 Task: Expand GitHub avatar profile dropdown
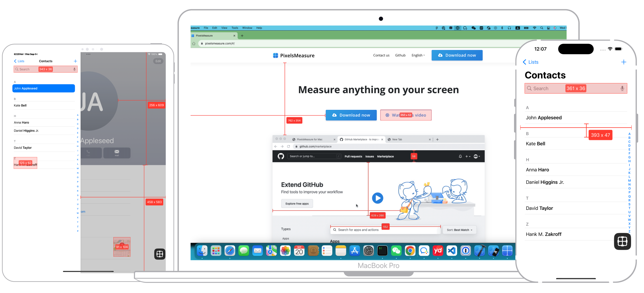[477, 156]
